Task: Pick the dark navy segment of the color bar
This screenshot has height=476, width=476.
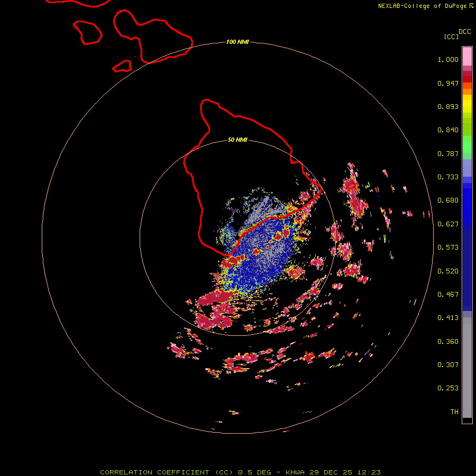Action: click(x=467, y=269)
